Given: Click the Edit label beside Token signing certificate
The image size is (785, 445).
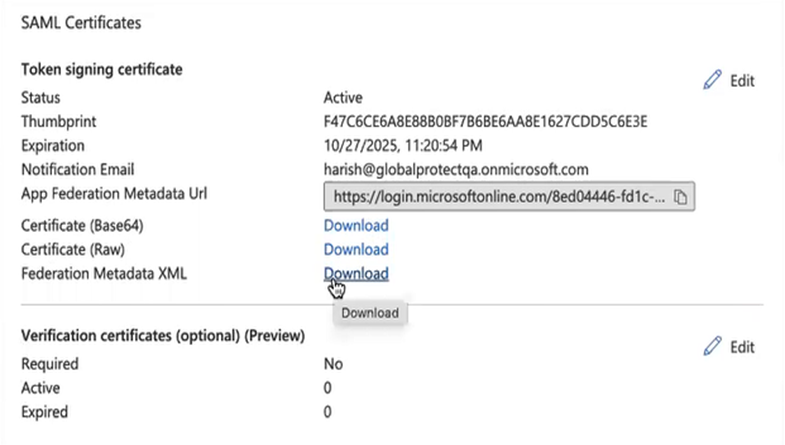Looking at the screenshot, I should coord(742,81).
